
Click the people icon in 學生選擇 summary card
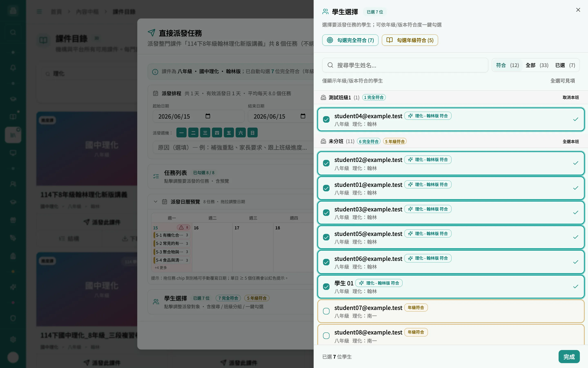coord(156,302)
